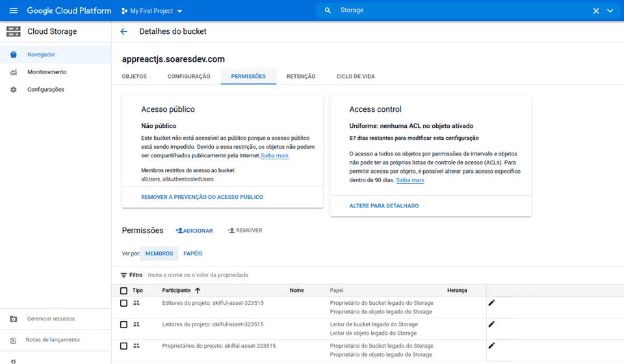Edit permissions for Editores do projeto
This screenshot has width=624, height=364.
pyautogui.click(x=491, y=303)
